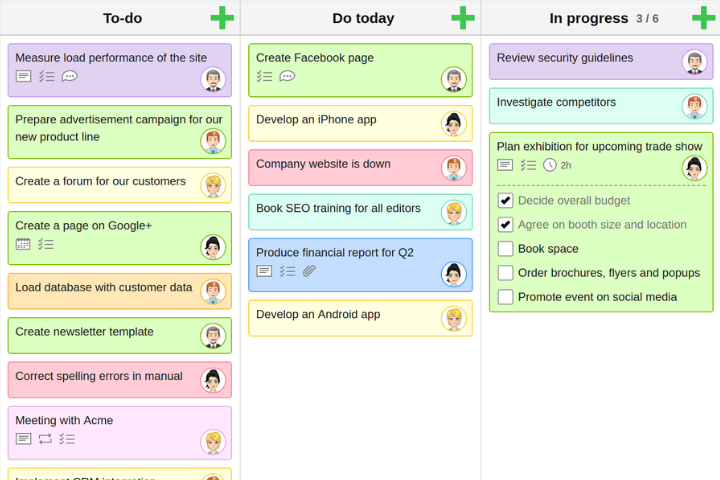Uncheck the Decide overall budget subtask

pos(506,201)
